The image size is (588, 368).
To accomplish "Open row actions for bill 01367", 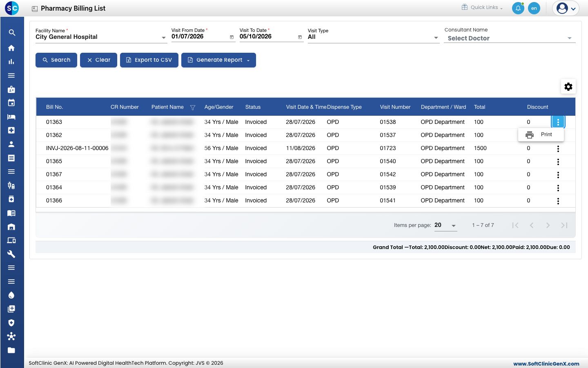I will [558, 175].
